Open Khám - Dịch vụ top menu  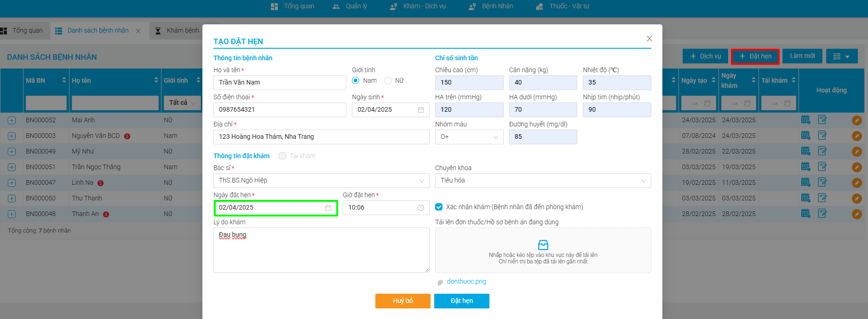pyautogui.click(x=418, y=6)
